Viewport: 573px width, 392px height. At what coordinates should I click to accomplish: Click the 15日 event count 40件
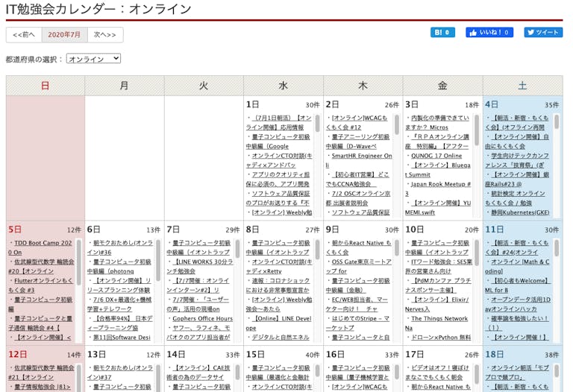(313, 355)
